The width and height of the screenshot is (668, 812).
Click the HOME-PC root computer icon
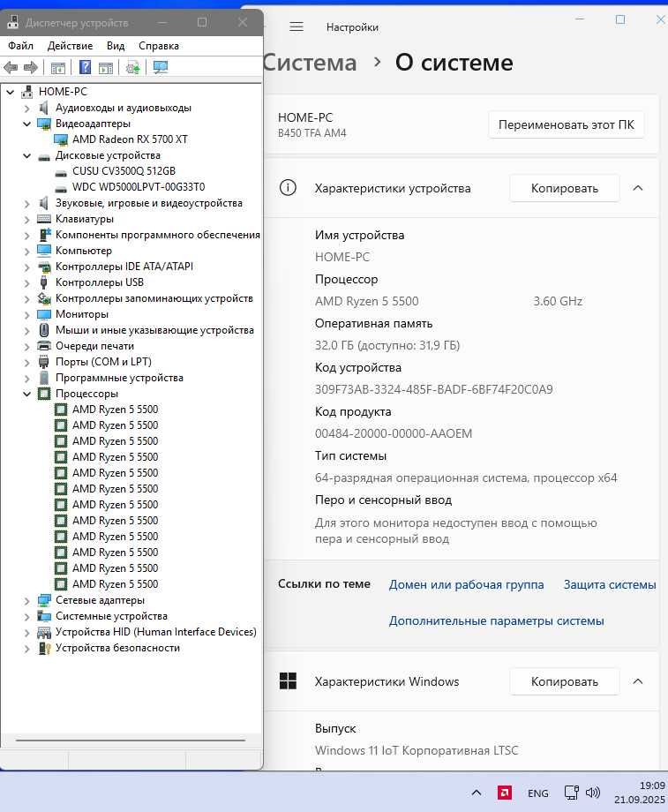(x=27, y=92)
